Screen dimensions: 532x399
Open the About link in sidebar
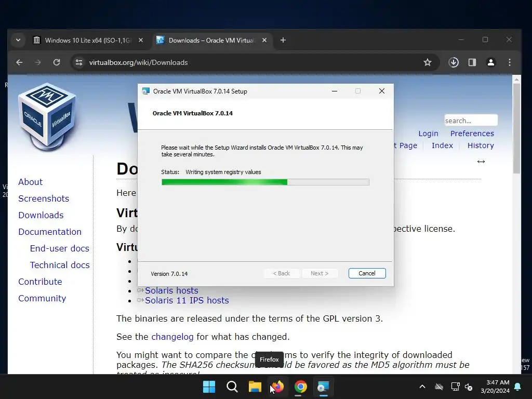(31, 182)
